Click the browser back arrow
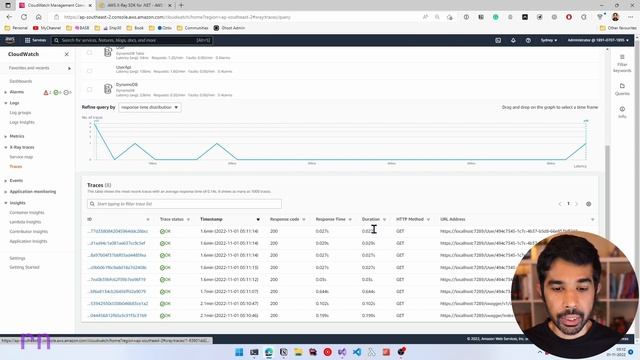 [x=9, y=17]
